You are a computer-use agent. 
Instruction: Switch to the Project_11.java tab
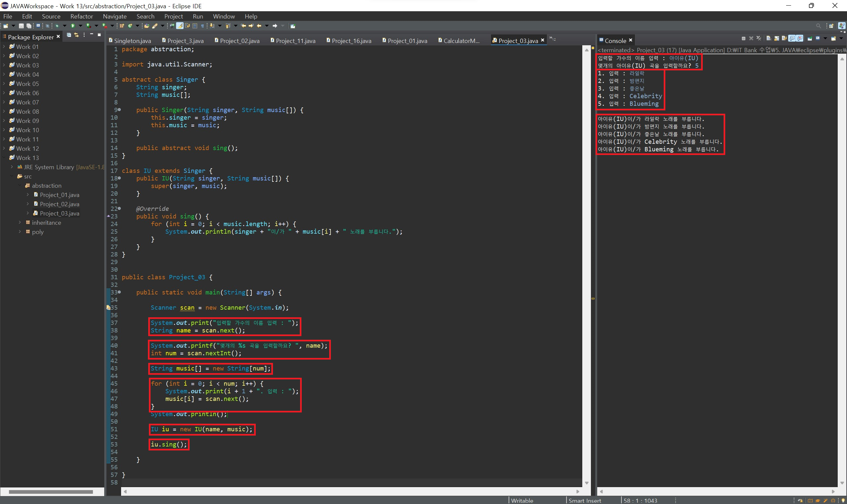(x=295, y=41)
